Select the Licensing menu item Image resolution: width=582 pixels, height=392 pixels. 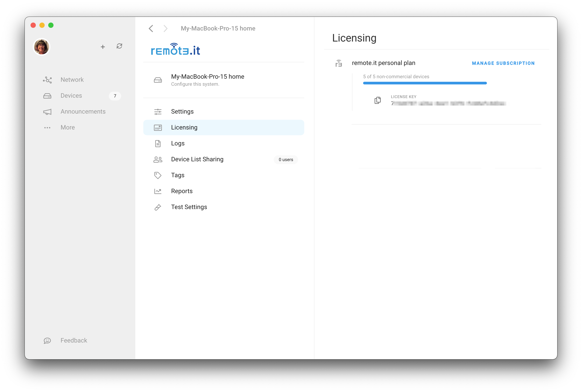(224, 127)
